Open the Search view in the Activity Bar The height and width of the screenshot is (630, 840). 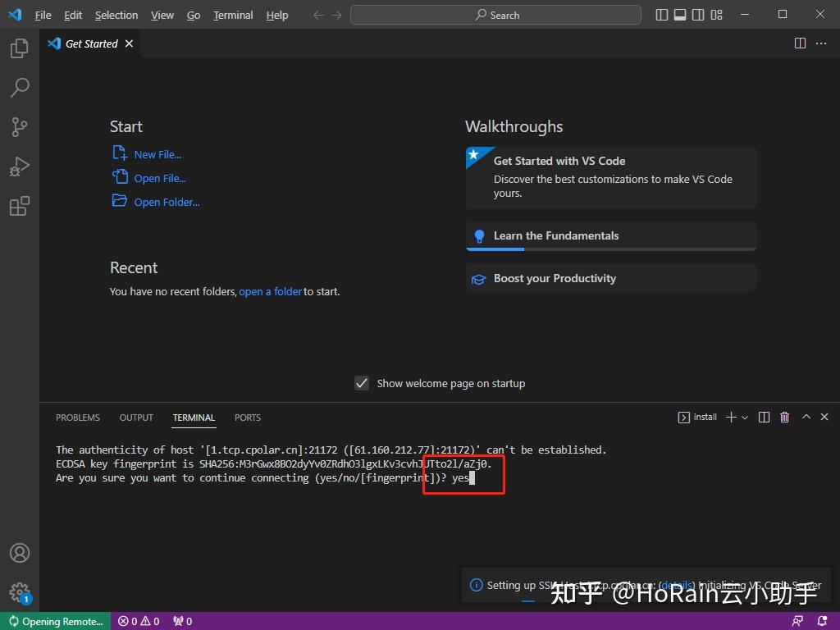[19, 88]
